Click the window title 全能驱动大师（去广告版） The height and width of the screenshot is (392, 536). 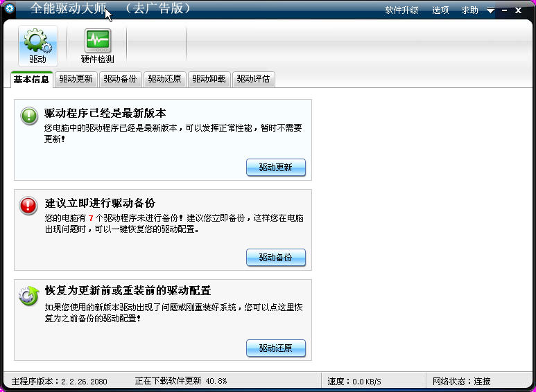pyautogui.click(x=110, y=8)
